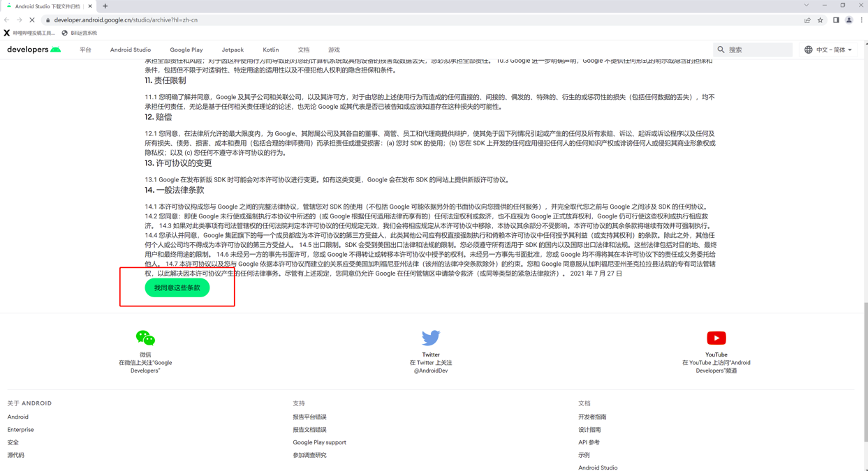Open the 中文 – 简体 language dropdown
The height and width of the screenshot is (471, 868).
tap(829, 50)
